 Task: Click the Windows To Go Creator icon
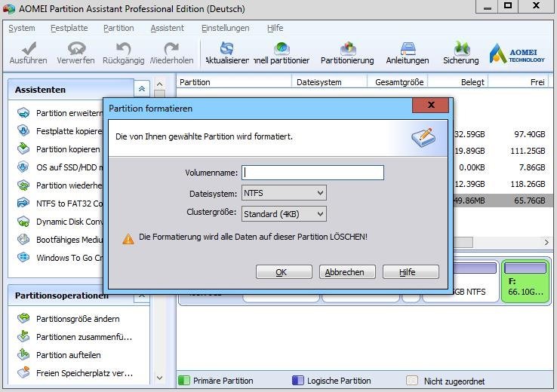coord(23,258)
